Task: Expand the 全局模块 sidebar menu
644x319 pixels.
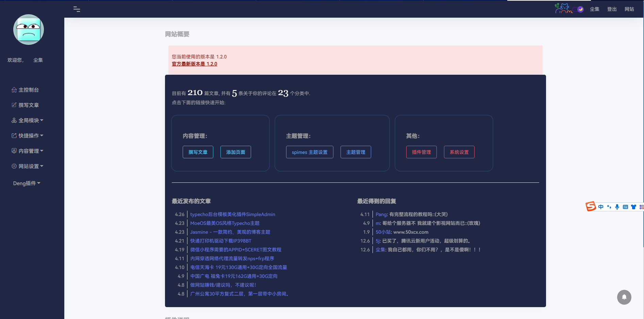Action: coord(28,120)
